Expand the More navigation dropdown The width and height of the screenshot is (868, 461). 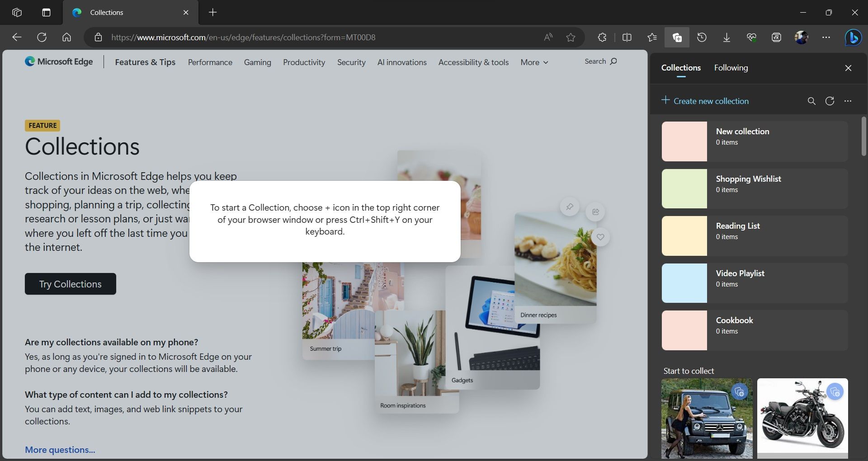pos(534,62)
